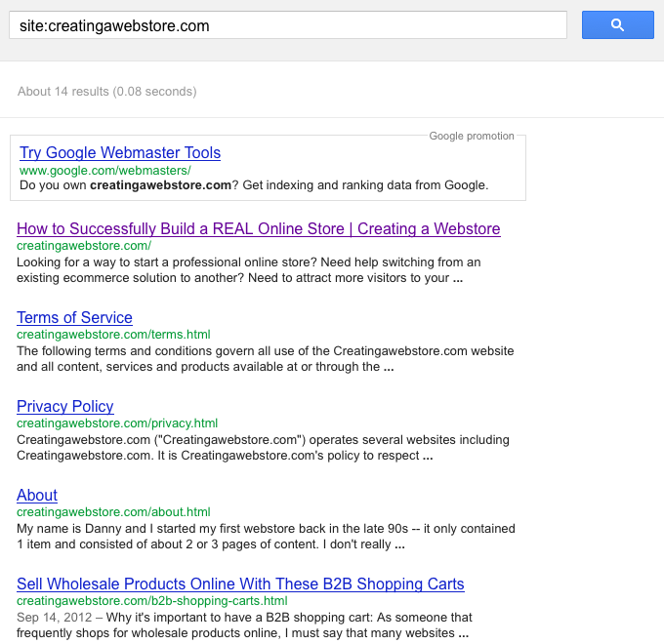Click the Sep 14, 2012 result snippet
This screenshot has width=664, height=644.
click(x=244, y=625)
